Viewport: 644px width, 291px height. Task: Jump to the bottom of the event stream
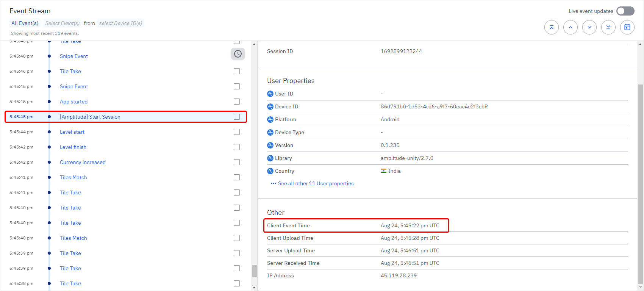[608, 27]
